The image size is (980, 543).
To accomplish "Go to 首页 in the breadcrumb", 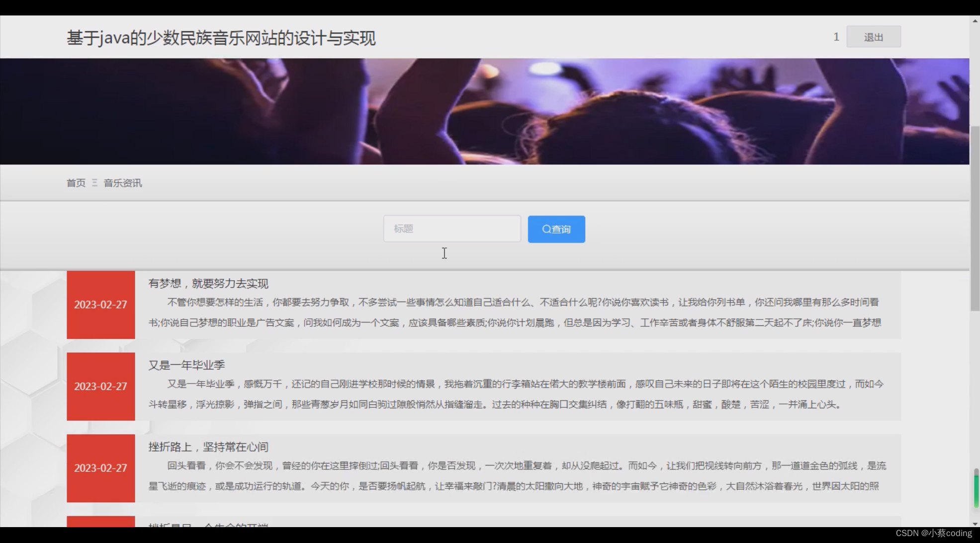I will click(x=76, y=183).
